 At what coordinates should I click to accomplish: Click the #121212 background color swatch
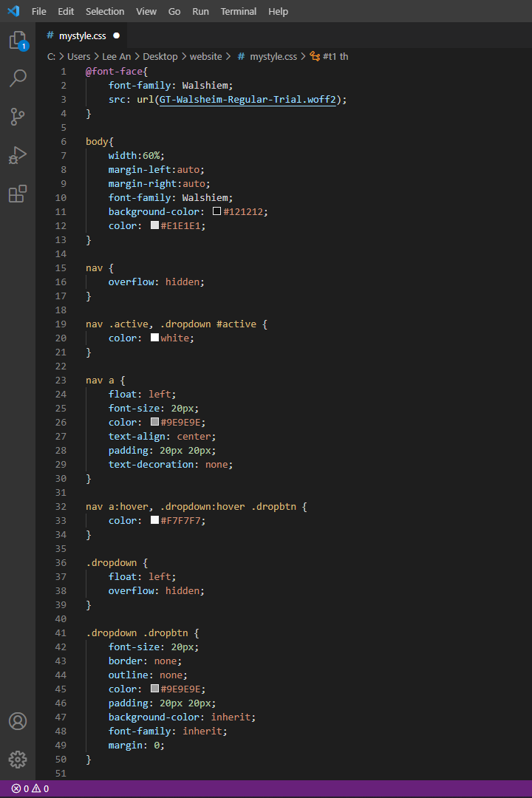coord(217,211)
